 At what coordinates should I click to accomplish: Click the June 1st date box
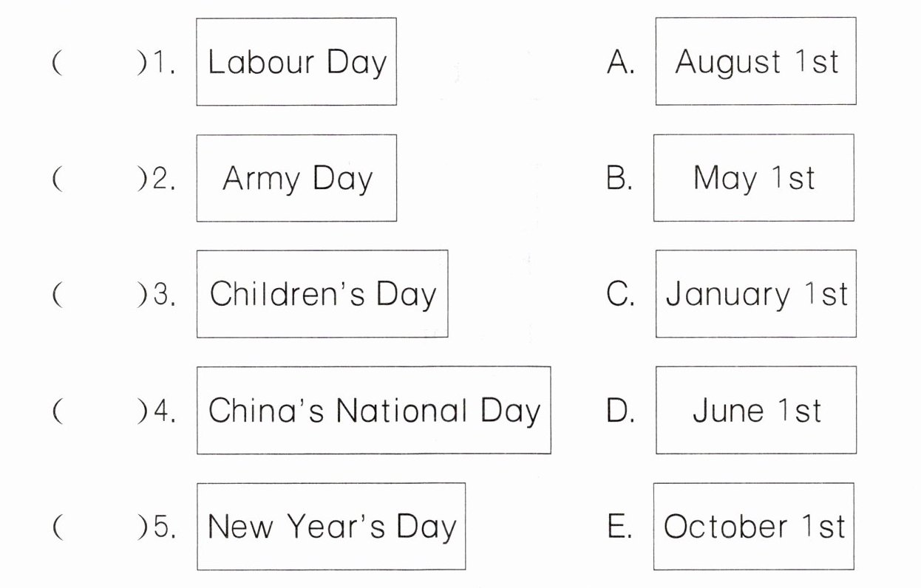click(755, 410)
